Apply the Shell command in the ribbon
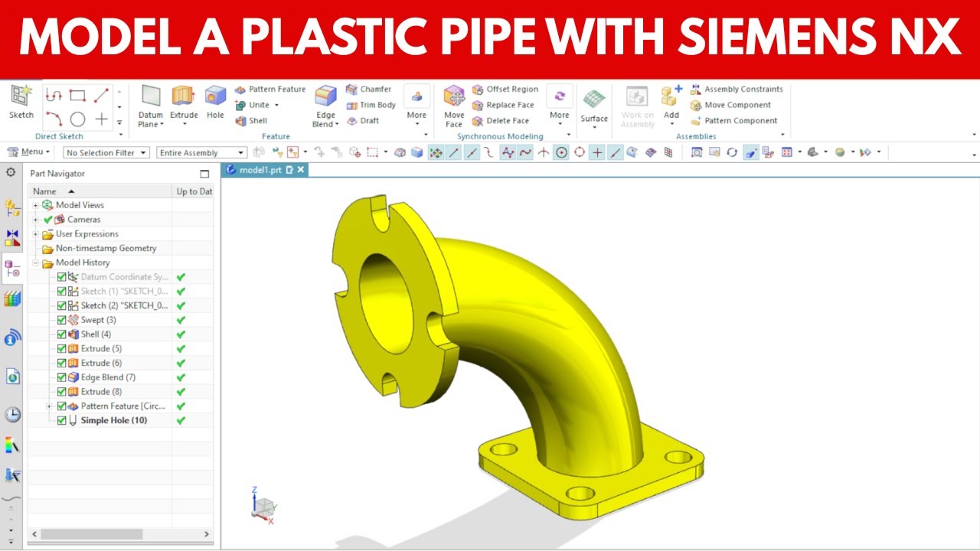The width and height of the screenshot is (980, 551). [x=252, y=121]
